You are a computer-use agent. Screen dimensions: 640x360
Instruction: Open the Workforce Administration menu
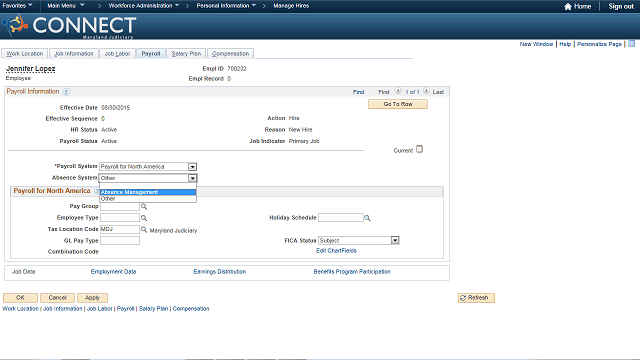[x=144, y=6]
